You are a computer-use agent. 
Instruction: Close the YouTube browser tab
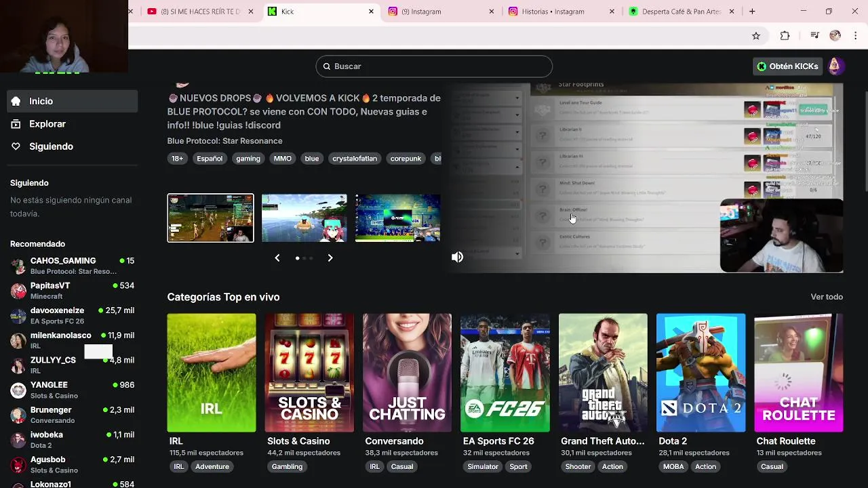[x=251, y=12]
